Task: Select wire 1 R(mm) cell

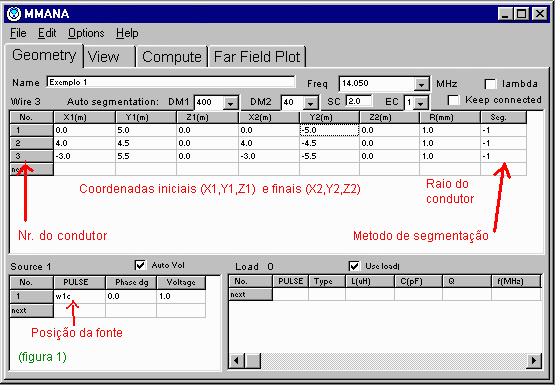Action: [450, 130]
